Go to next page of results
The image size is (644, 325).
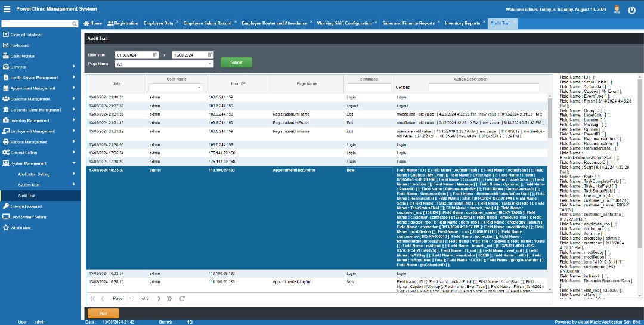click(159, 298)
